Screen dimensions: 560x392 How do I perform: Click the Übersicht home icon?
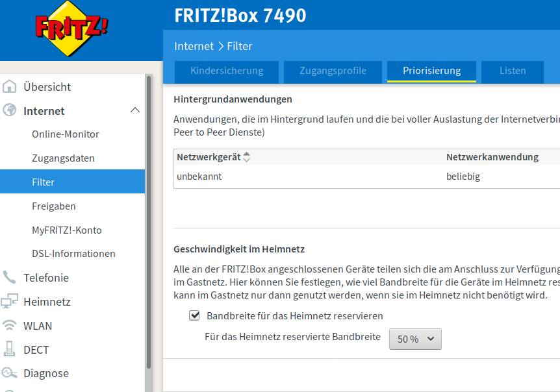[10, 87]
